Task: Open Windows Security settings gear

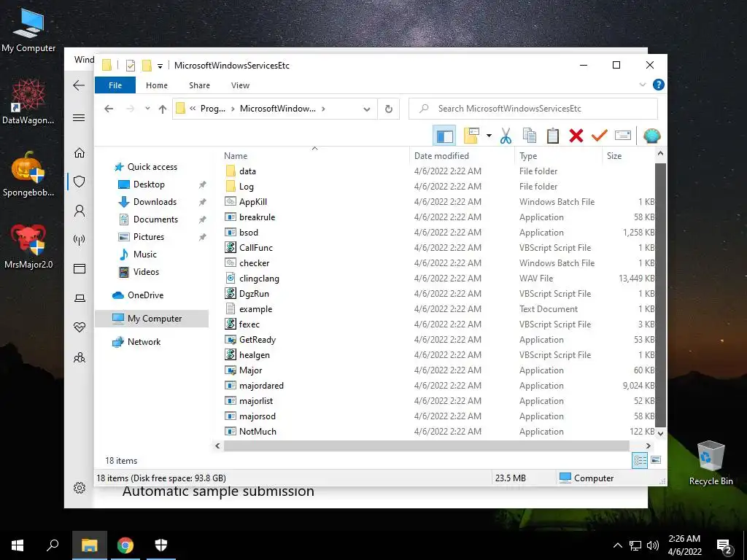Action: coord(80,488)
